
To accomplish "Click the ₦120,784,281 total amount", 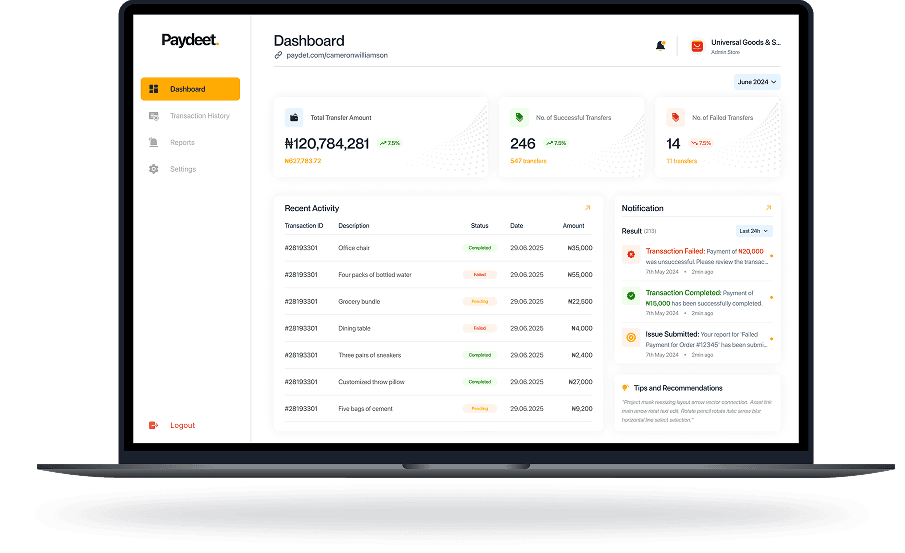I will [x=327, y=144].
